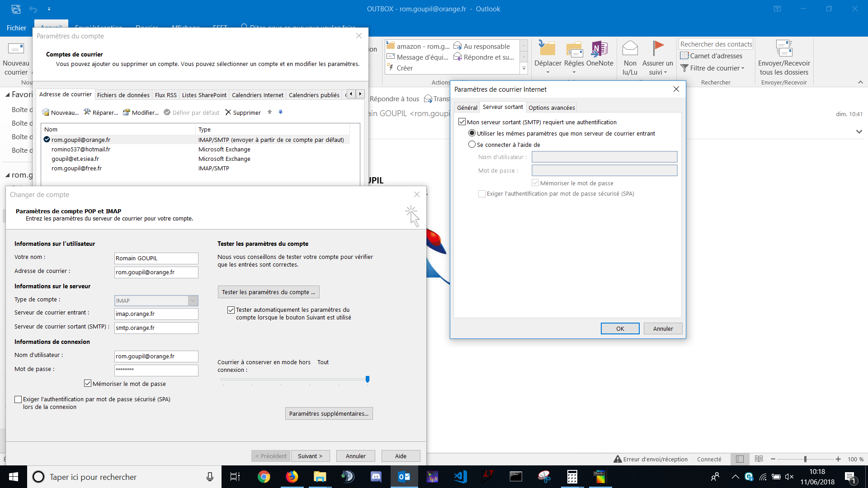Click the Nouveau account icon
The image size is (868, 488).
tap(46, 112)
